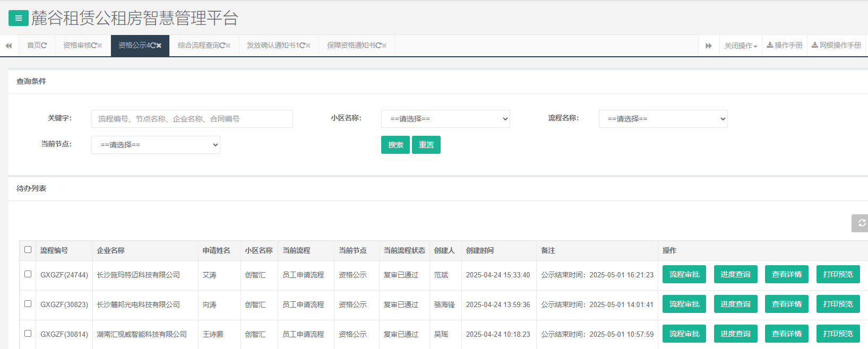Image resolution: width=868 pixels, height=349 pixels.
Task: Open the 小区名称 dropdown
Action: pos(445,119)
